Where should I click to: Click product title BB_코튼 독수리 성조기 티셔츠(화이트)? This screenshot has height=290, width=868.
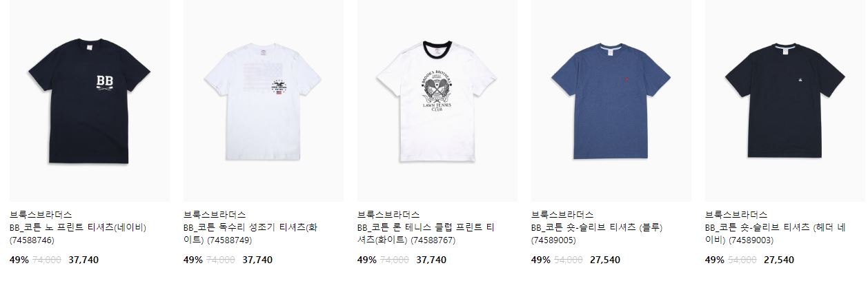[250, 234]
